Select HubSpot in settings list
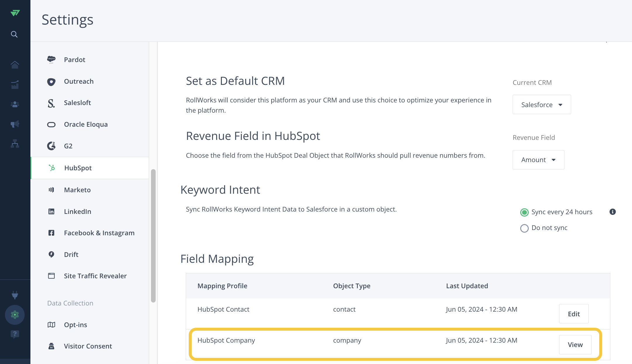Image resolution: width=632 pixels, height=364 pixels. point(90,168)
